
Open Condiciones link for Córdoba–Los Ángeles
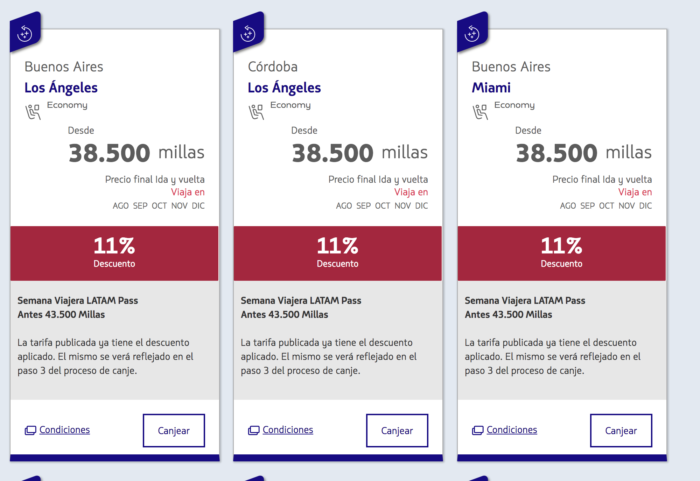point(288,430)
